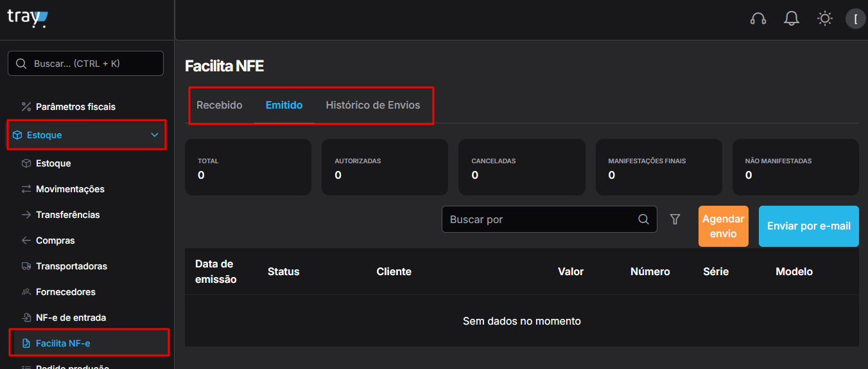
Task: Click the MANIFESTAÇÕES FINAIS summary card
Action: click(659, 167)
